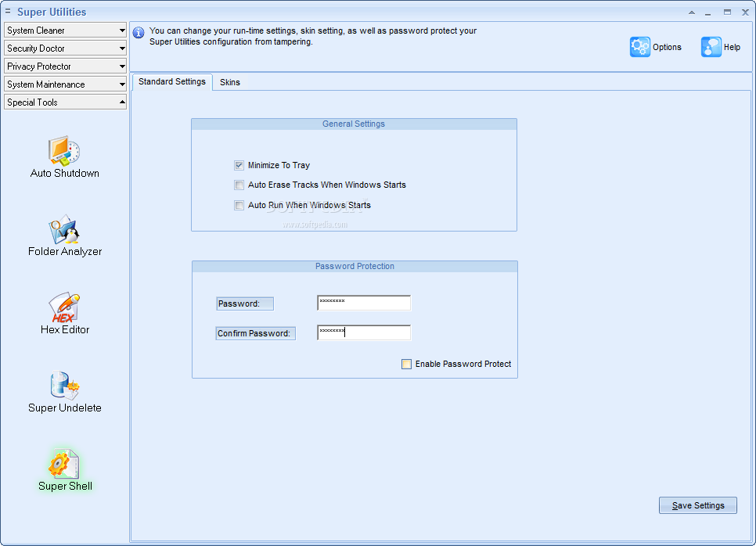Launch the Folder Analyzer icon
The height and width of the screenshot is (546, 756).
[64, 229]
